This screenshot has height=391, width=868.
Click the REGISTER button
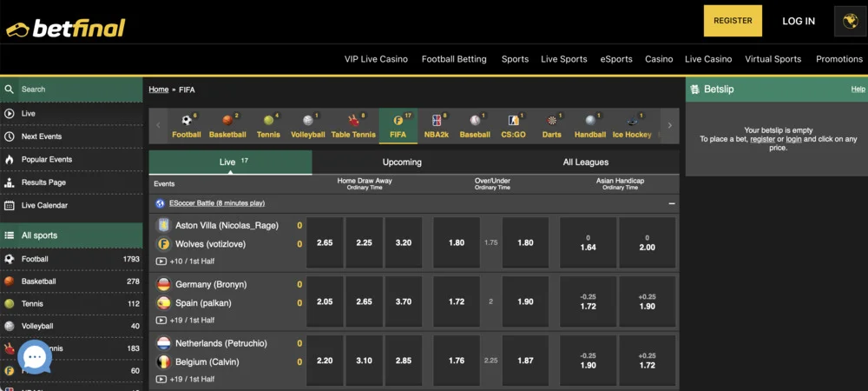pos(733,21)
